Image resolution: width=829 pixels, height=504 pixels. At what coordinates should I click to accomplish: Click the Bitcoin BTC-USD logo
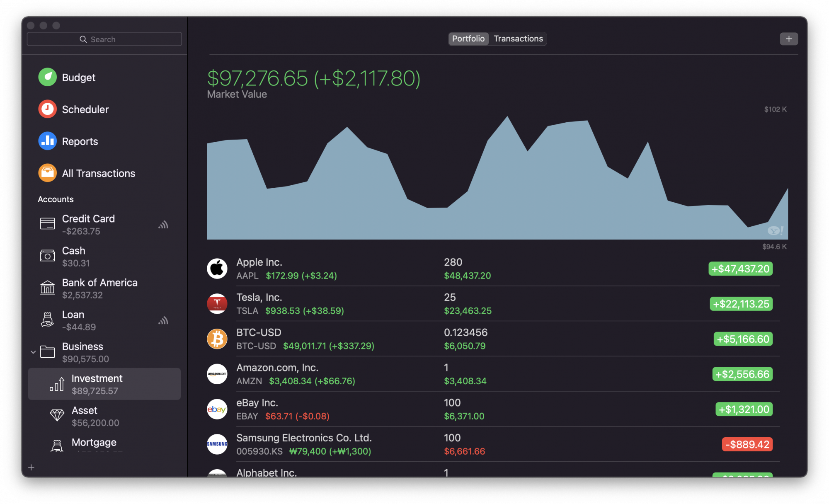(217, 339)
